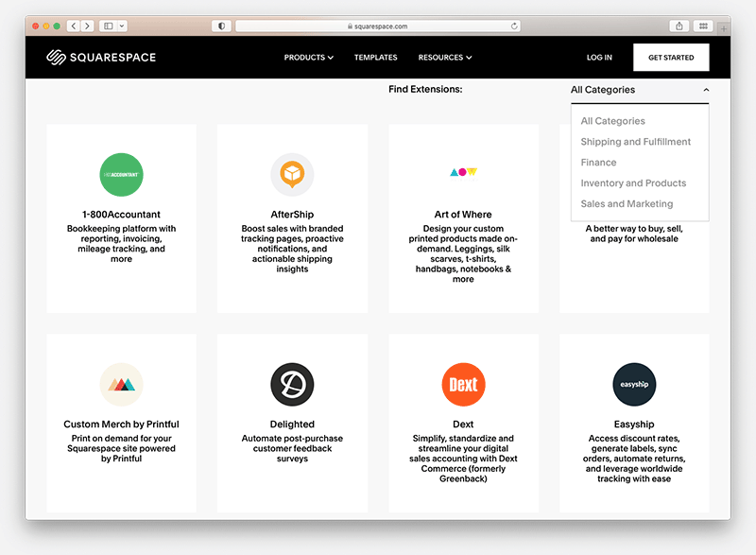Click 'Design your custom printed products' description
The image size is (756, 555).
463,253
